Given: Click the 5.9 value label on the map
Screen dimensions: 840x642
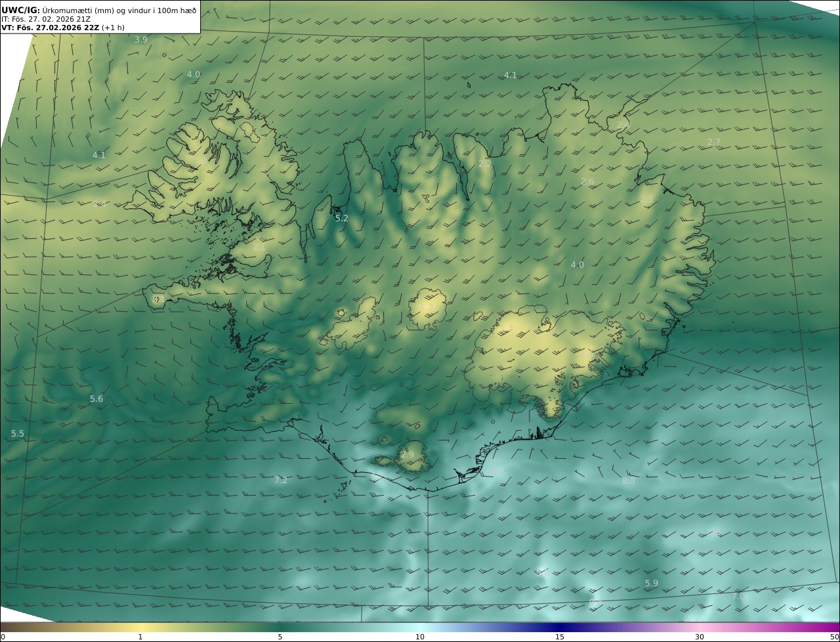Looking at the screenshot, I should tap(652, 584).
